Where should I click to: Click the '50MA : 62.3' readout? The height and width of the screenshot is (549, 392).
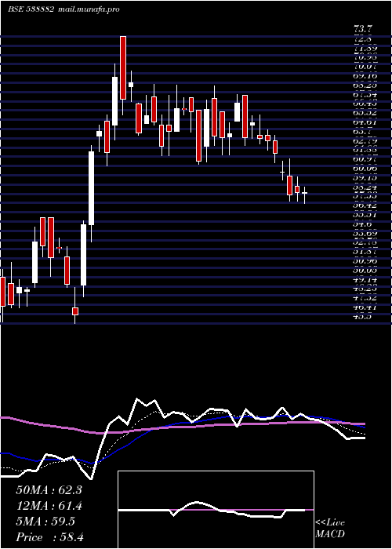pyautogui.click(x=49, y=490)
